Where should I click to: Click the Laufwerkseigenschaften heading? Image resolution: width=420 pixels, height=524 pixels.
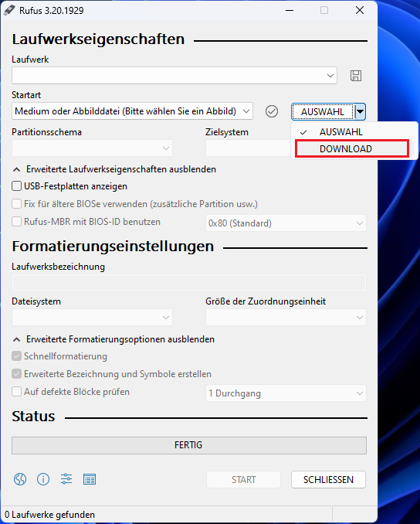coord(98,39)
